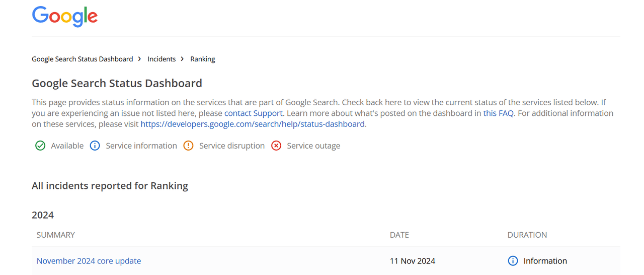Viewport: 644px width, 275px height.
Task: Click the Google logo
Action: [x=64, y=17]
